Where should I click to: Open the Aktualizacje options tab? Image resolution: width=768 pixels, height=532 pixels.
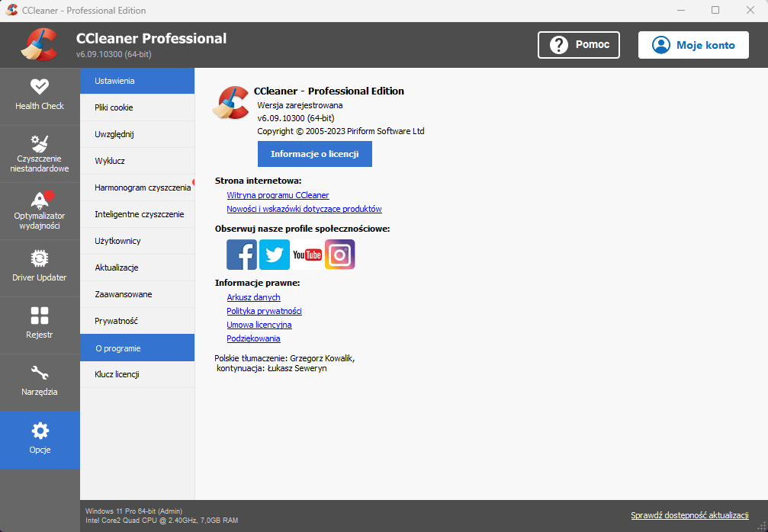click(137, 268)
